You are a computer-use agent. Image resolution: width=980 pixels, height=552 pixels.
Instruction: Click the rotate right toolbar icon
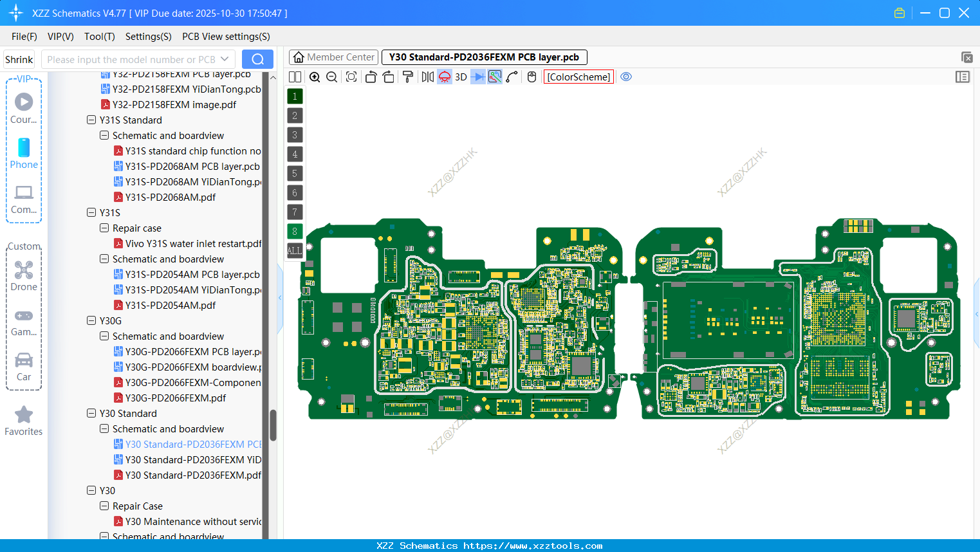387,77
